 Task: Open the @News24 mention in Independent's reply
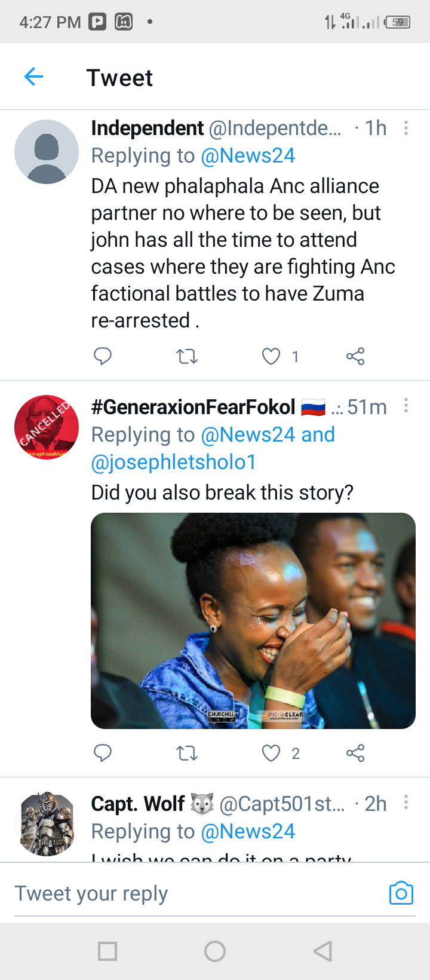pyautogui.click(x=248, y=155)
